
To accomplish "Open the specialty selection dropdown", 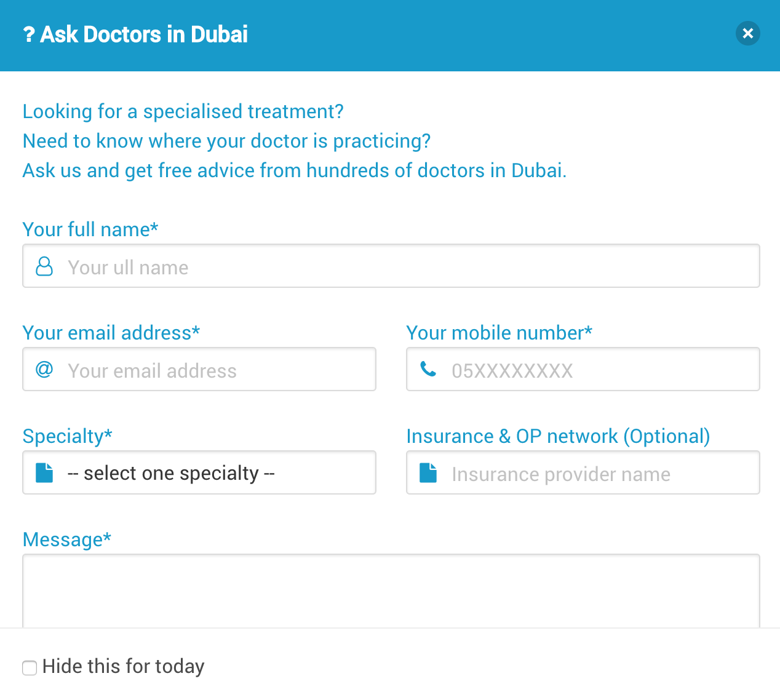I will (199, 472).
